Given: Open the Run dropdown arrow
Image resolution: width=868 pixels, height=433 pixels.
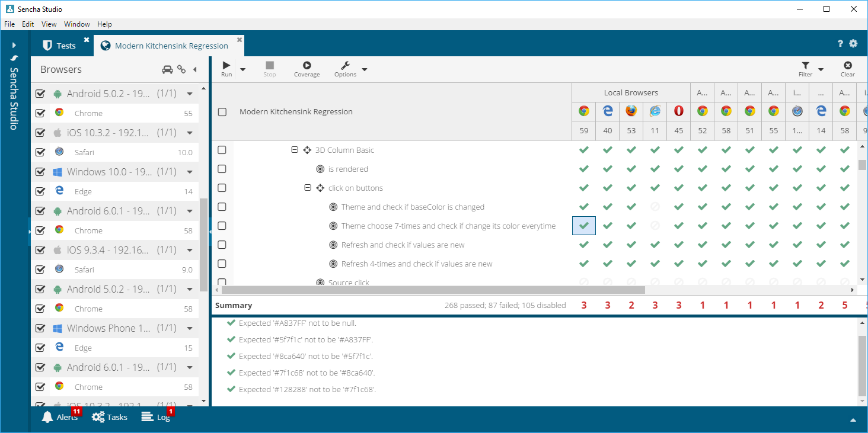Looking at the screenshot, I should coord(242,69).
